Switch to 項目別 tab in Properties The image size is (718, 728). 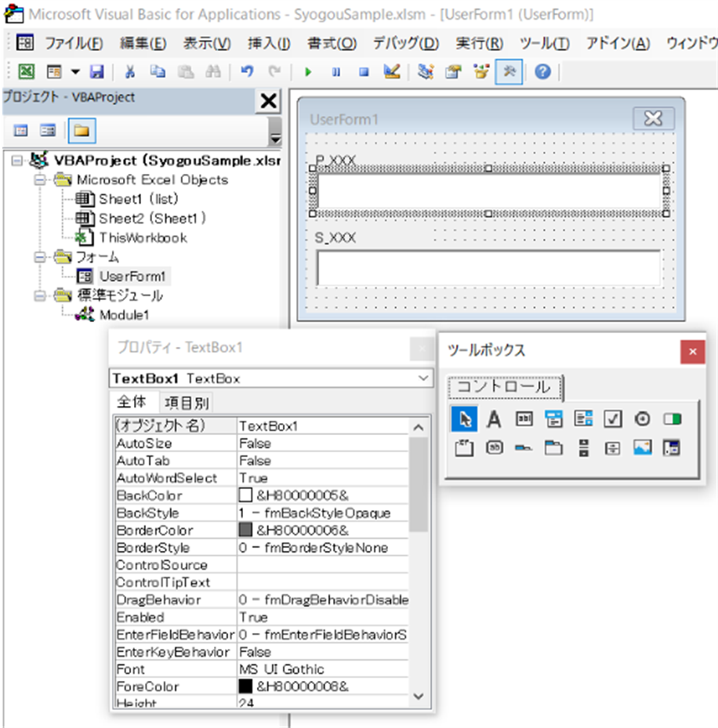click(x=187, y=403)
